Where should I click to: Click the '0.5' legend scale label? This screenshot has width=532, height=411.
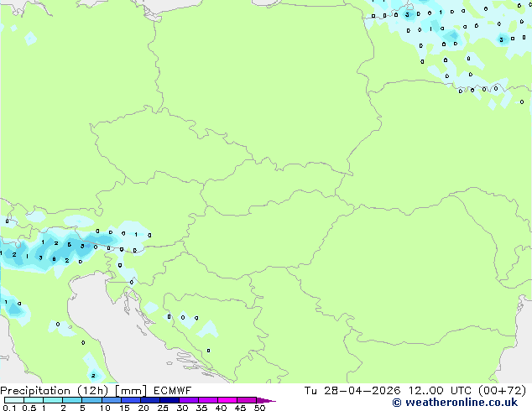click(x=29, y=408)
